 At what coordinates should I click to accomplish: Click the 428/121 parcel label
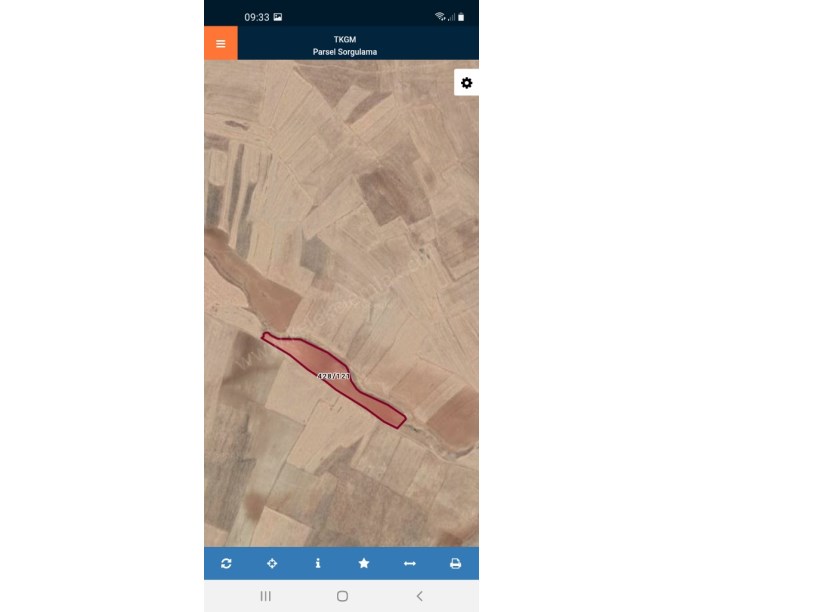(x=334, y=376)
